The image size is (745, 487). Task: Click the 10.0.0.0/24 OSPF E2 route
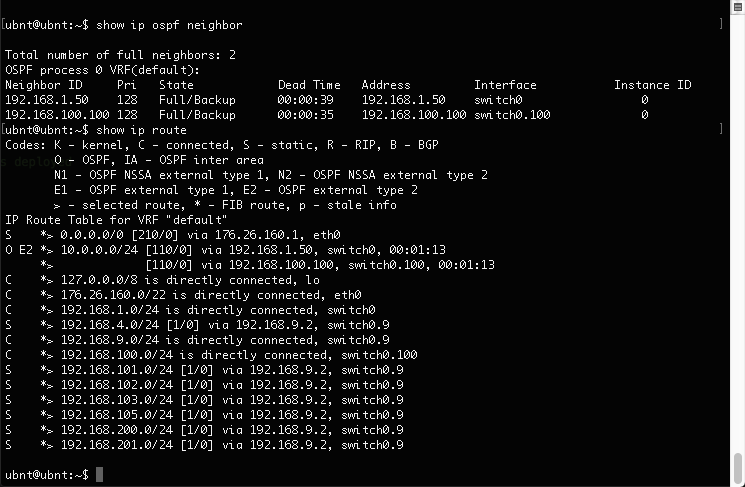(95, 250)
